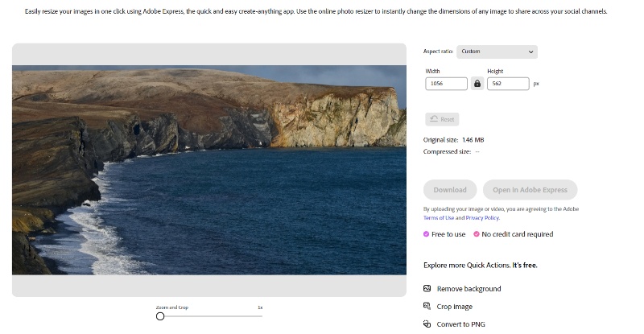Viewport: 644px width, 334px height.
Task: Open the Privacy Policy link
Action: click(x=482, y=218)
